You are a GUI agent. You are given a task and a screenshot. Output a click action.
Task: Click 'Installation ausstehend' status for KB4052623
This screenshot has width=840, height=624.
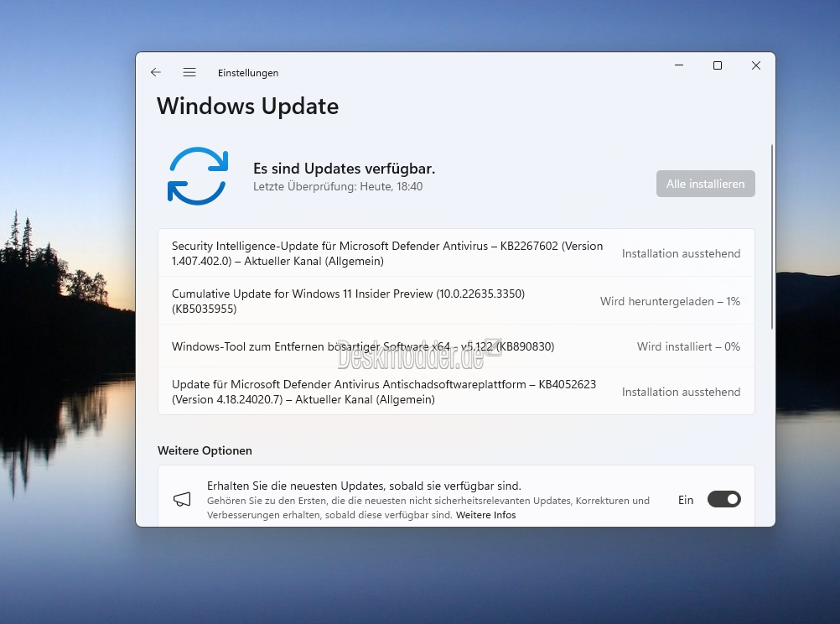coord(681,392)
